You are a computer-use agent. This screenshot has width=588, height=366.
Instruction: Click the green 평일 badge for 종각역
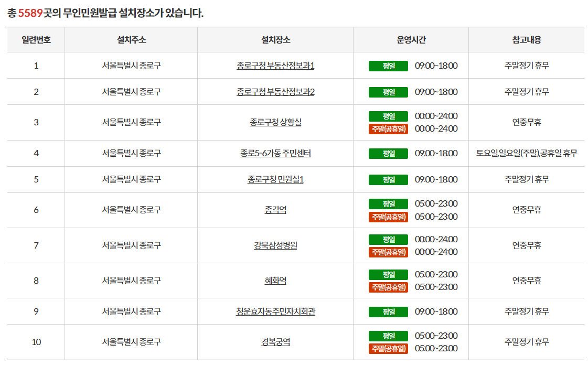(x=388, y=204)
